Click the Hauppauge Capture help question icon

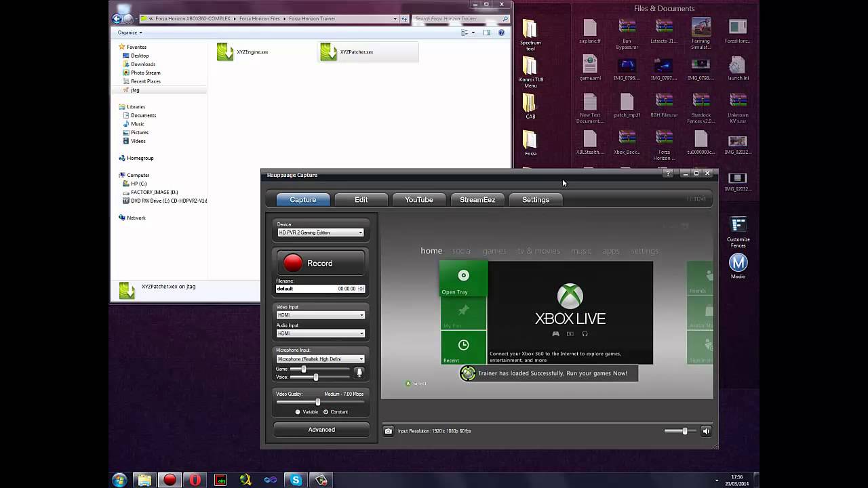(x=668, y=174)
